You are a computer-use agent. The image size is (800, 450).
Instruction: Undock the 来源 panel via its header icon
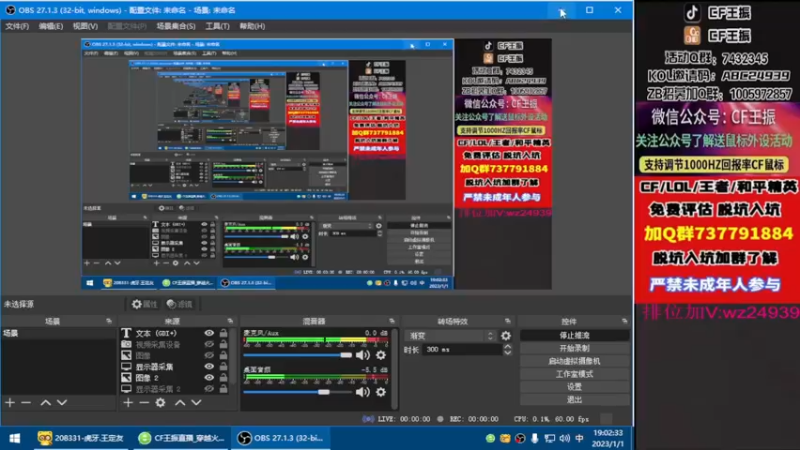pyautogui.click(x=230, y=321)
